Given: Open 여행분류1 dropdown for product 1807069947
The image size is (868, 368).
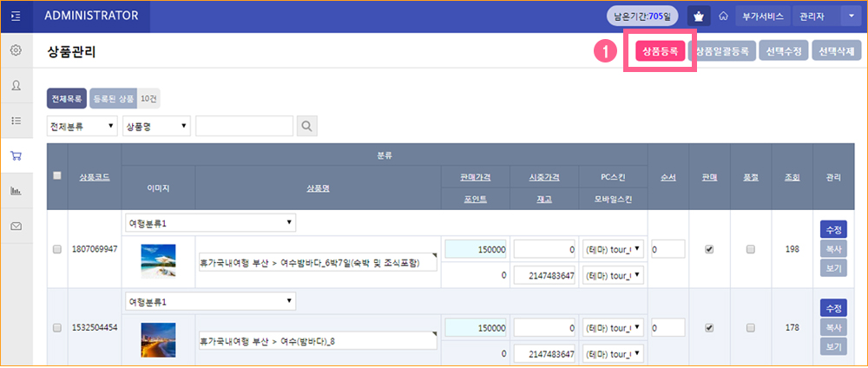Looking at the screenshot, I should (x=210, y=223).
